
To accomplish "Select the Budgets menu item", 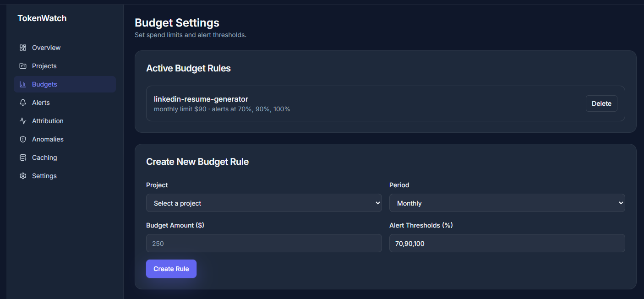I will (x=65, y=84).
